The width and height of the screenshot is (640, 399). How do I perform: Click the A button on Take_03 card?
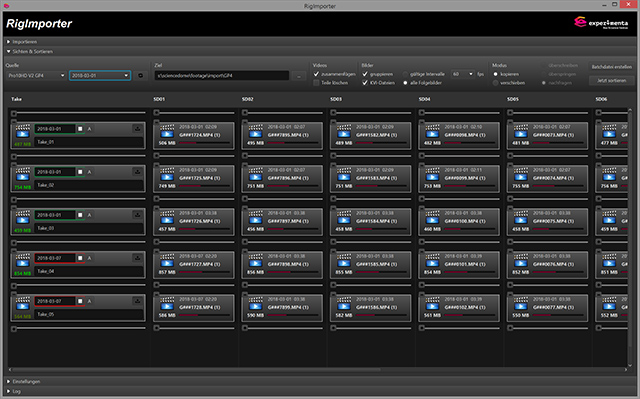click(x=89, y=215)
